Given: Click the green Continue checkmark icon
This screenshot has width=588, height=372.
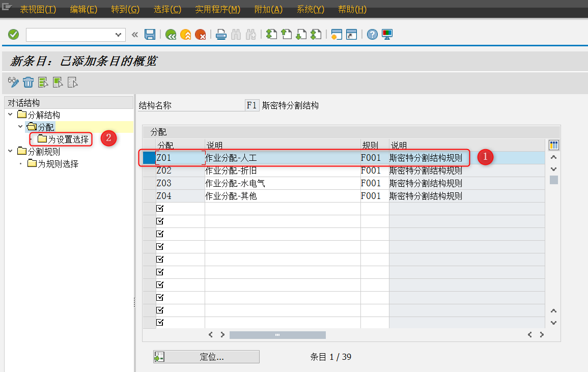Looking at the screenshot, I should pyautogui.click(x=13, y=34).
